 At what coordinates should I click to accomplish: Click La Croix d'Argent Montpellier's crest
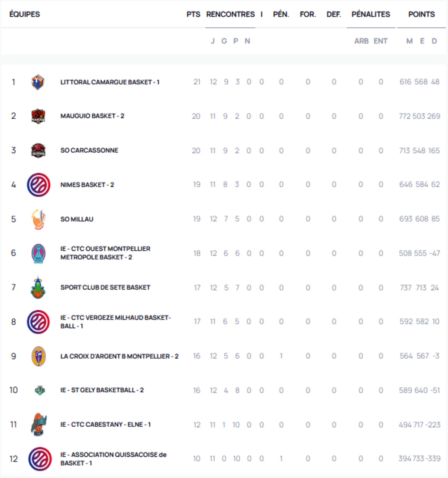[x=38, y=356]
